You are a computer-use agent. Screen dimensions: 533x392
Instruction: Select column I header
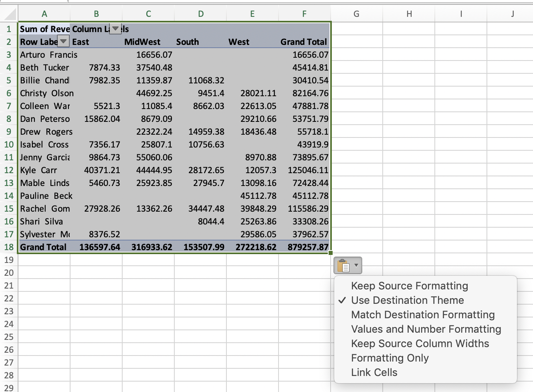pyautogui.click(x=461, y=14)
